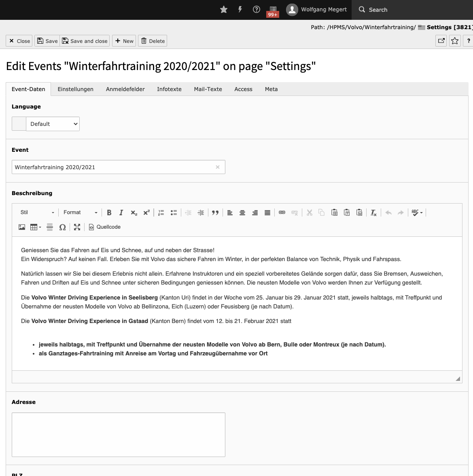This screenshot has height=476, width=473.
Task: Switch to the Infotexte tab
Action: [169, 89]
